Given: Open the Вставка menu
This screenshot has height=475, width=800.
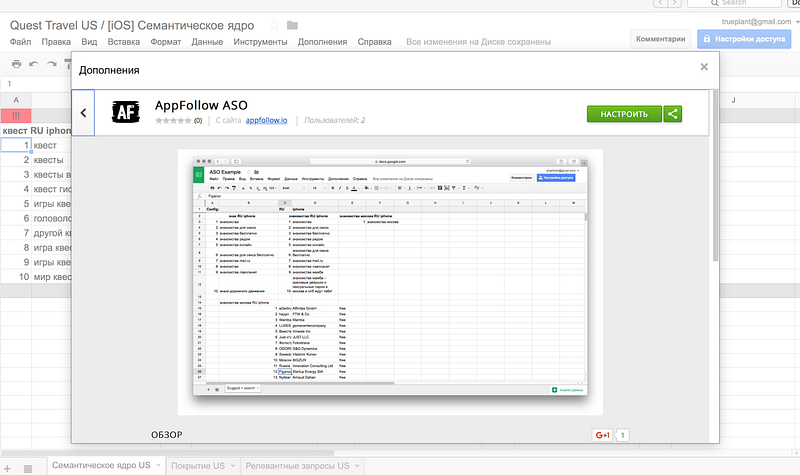Looking at the screenshot, I should pos(123,42).
